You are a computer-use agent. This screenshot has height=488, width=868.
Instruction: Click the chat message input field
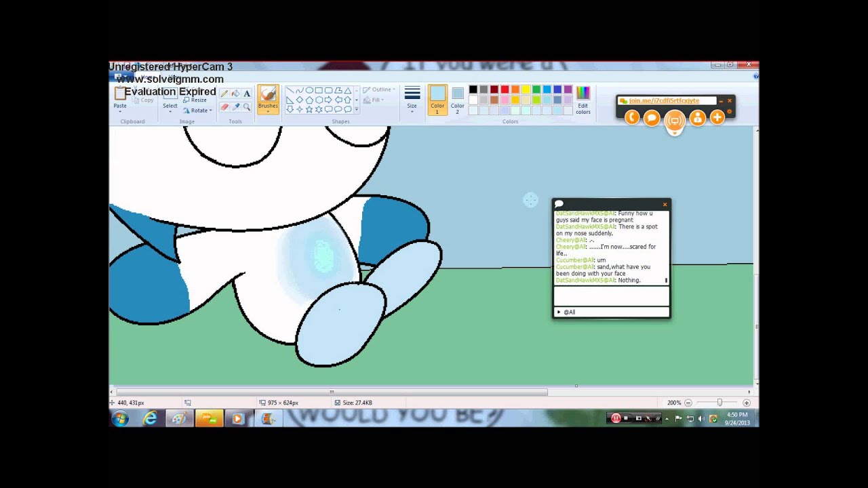coord(611,296)
